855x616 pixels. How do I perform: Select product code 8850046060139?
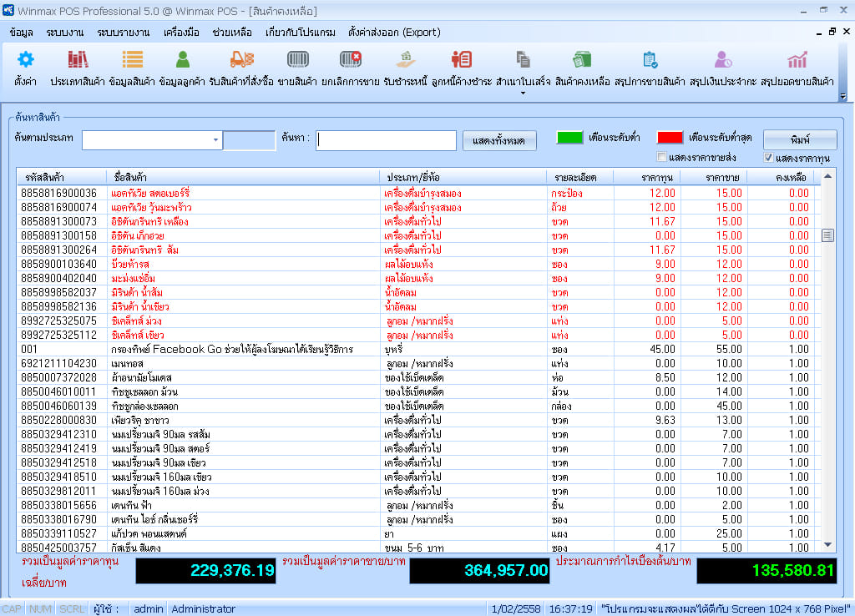click(x=59, y=406)
